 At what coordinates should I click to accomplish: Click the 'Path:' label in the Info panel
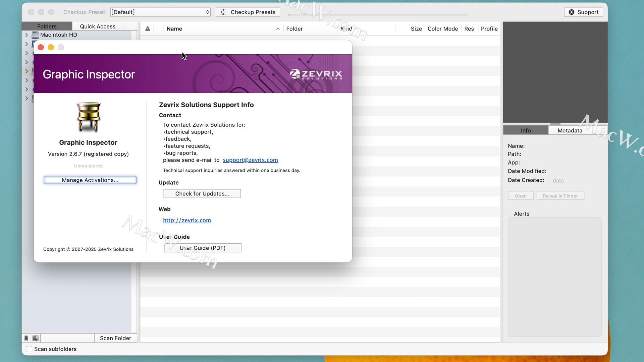(x=515, y=154)
